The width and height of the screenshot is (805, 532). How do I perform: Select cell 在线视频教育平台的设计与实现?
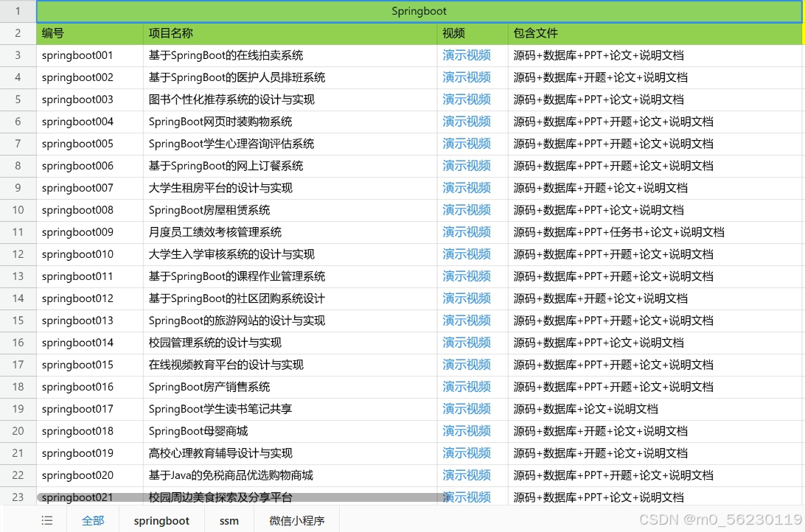point(290,364)
